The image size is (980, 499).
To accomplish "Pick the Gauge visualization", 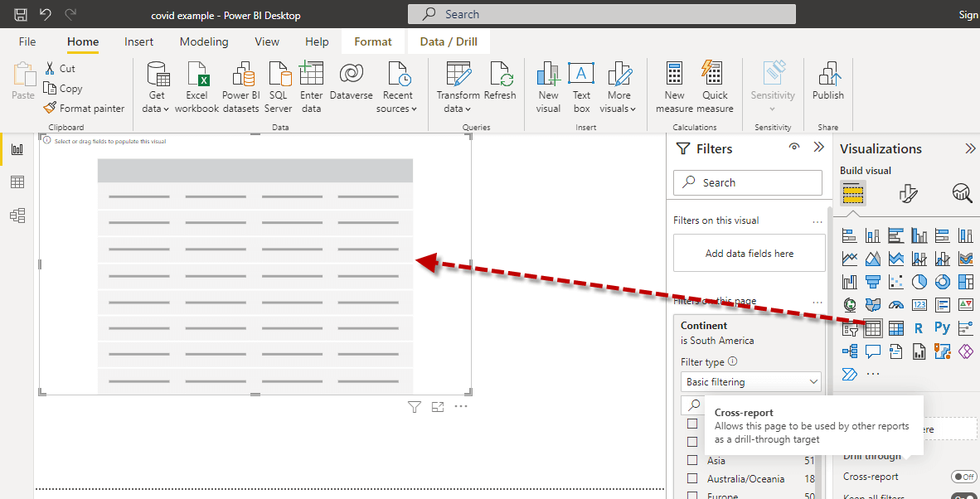I will (896, 305).
